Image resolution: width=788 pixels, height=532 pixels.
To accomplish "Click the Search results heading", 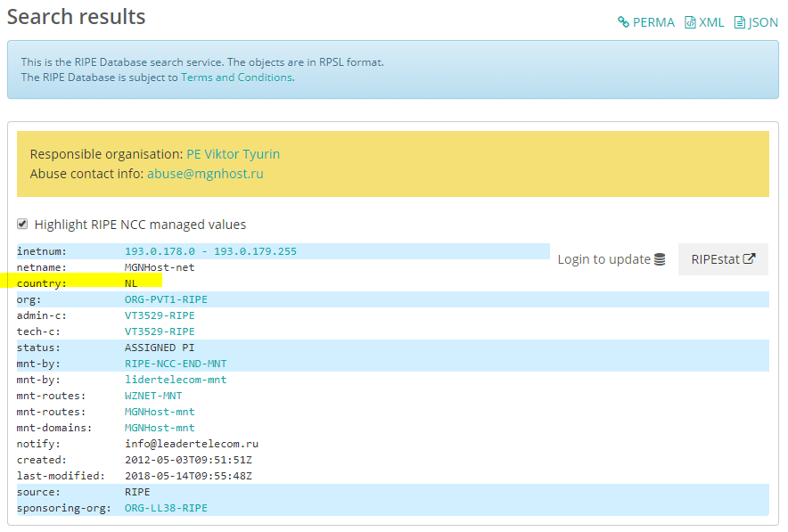I will (x=77, y=17).
